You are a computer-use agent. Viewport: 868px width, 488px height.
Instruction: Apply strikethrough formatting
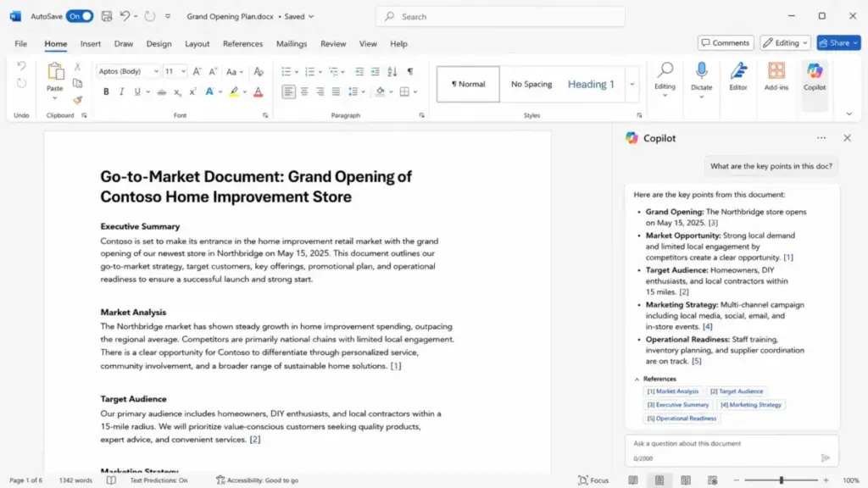162,91
